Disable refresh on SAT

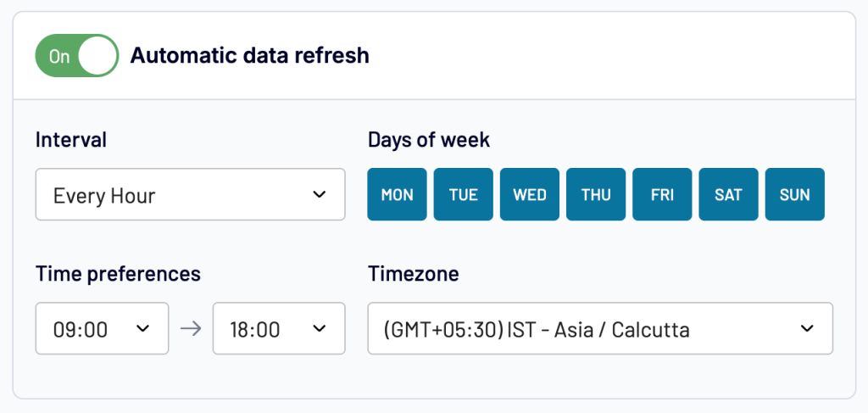click(728, 195)
